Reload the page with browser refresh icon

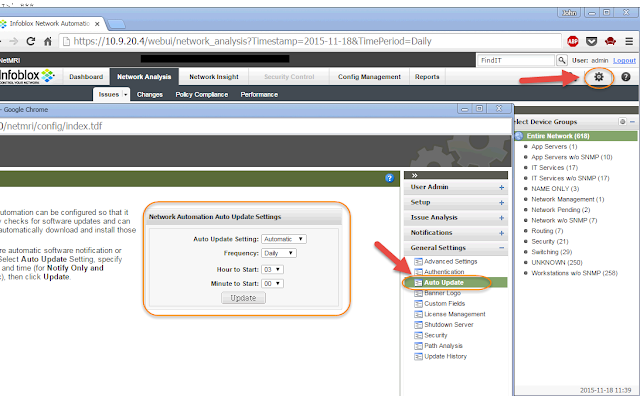point(31,41)
